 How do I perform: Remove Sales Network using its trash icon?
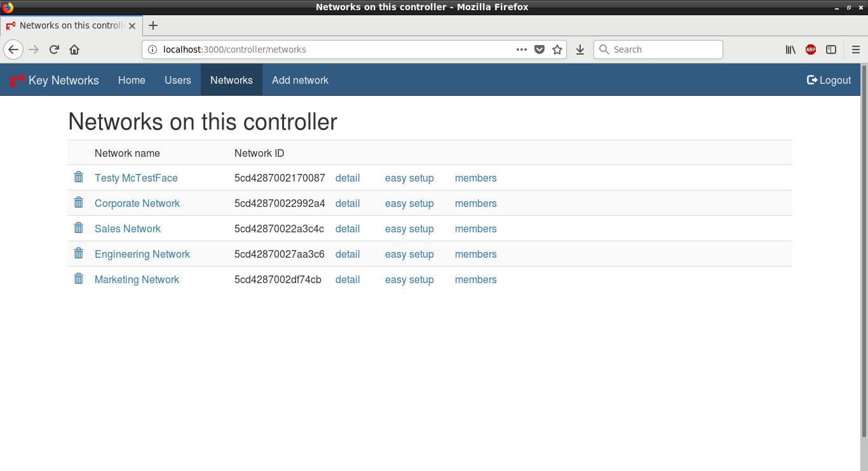coord(78,228)
